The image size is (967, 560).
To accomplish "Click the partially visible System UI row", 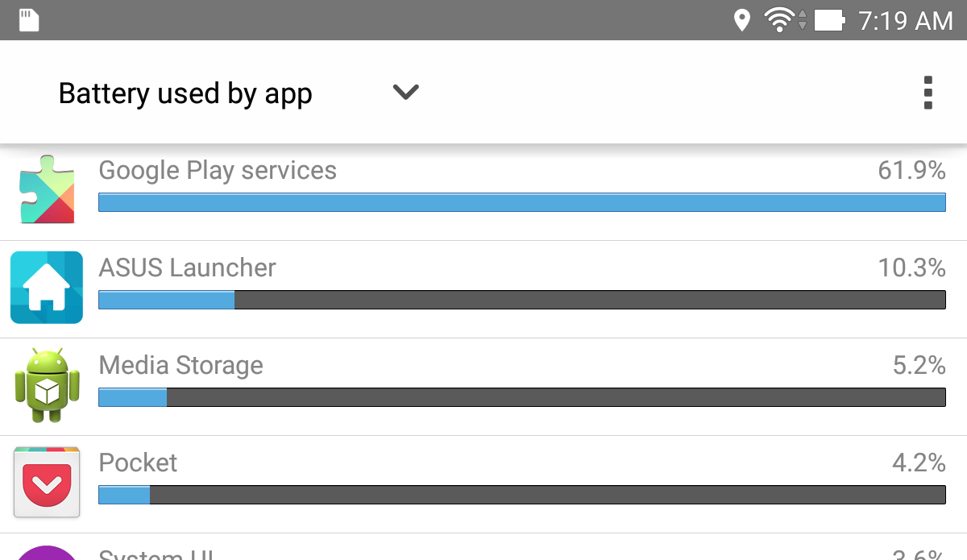I will point(483,550).
